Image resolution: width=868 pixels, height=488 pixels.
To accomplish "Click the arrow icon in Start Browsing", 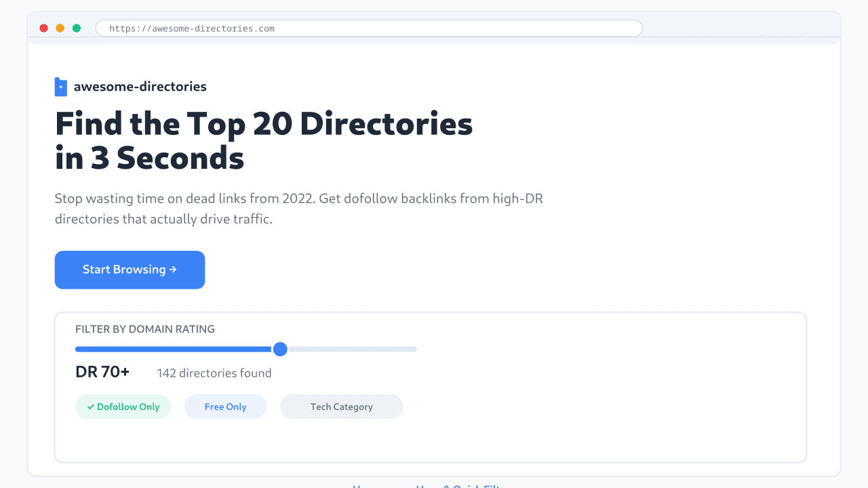I will coord(172,270).
